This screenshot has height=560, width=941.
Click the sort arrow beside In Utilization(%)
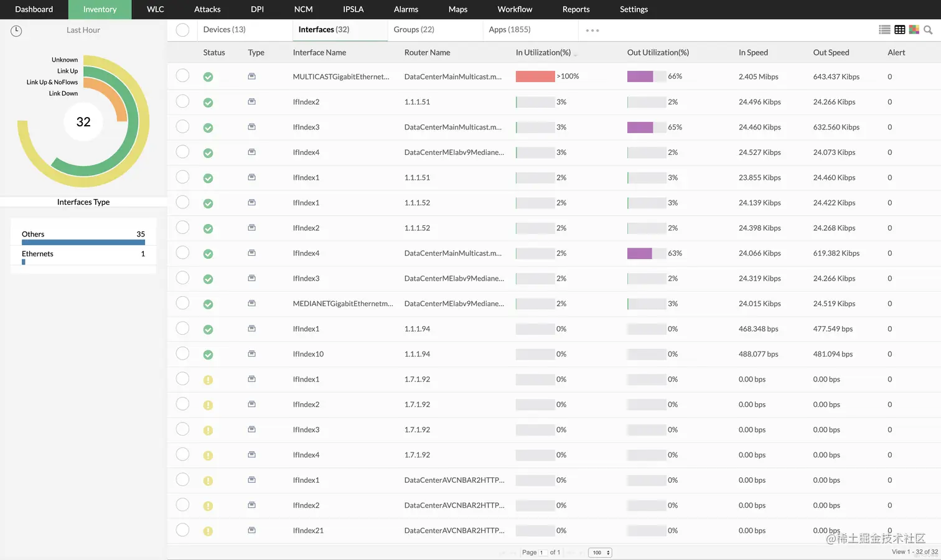[575, 54]
